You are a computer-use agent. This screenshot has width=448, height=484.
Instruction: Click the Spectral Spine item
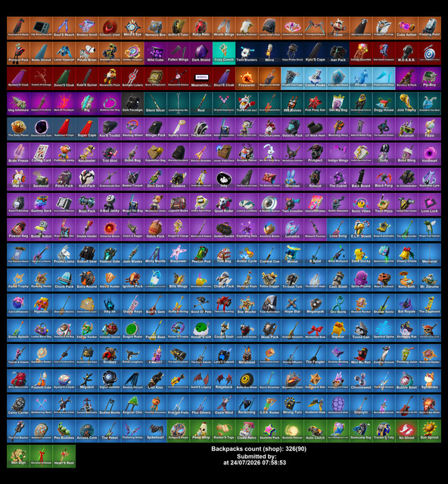click(384, 330)
